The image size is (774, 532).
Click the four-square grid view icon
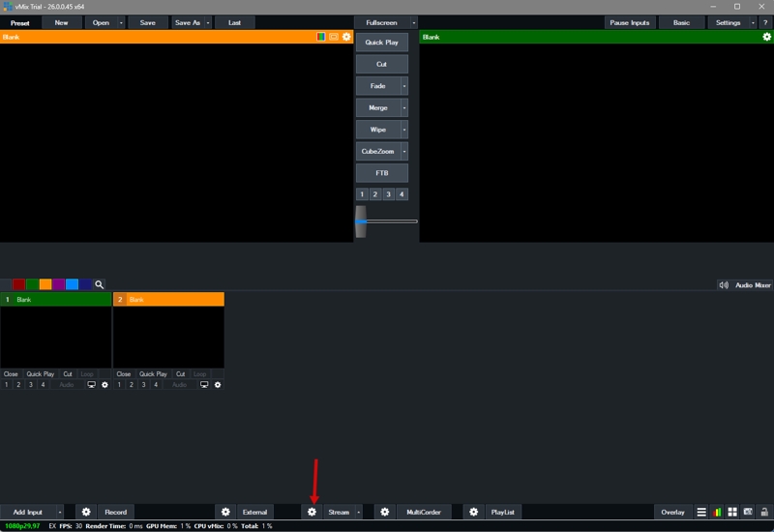pos(732,512)
